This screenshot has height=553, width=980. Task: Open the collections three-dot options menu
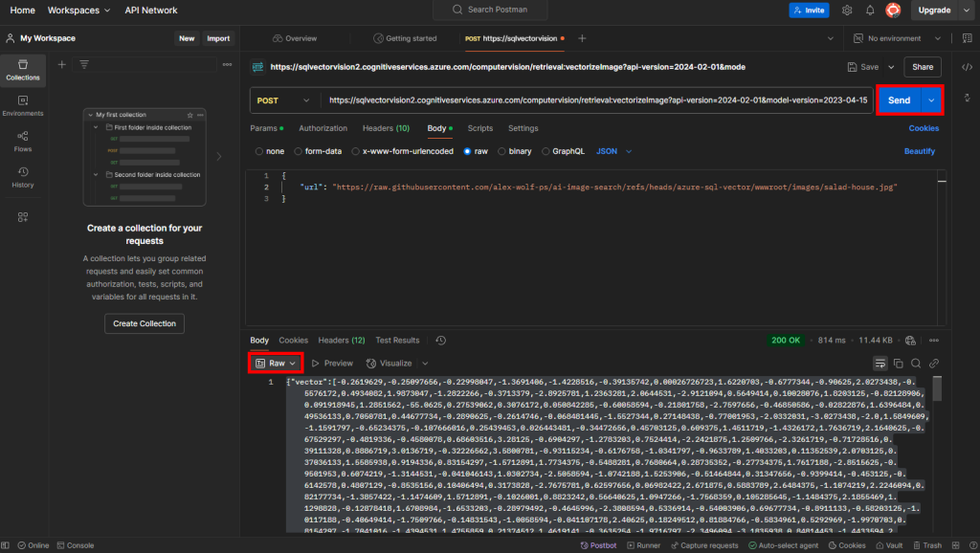coord(227,64)
